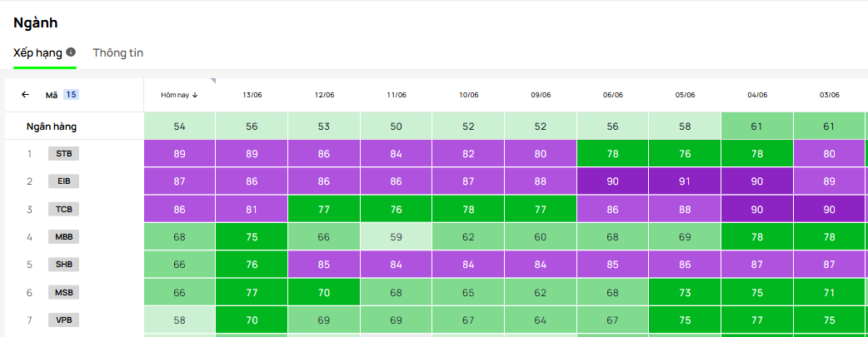The height and width of the screenshot is (337, 868).
Task: Click the TCB stock code
Action: 63,210
